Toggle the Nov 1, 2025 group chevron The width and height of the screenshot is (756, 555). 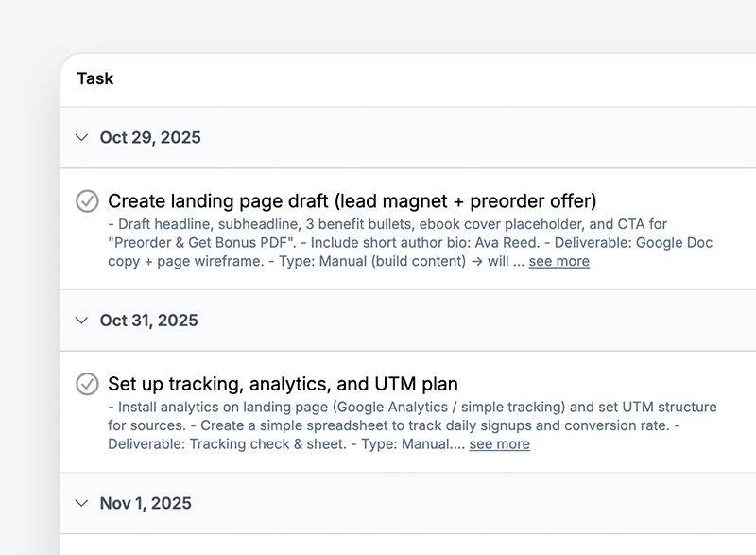click(81, 503)
